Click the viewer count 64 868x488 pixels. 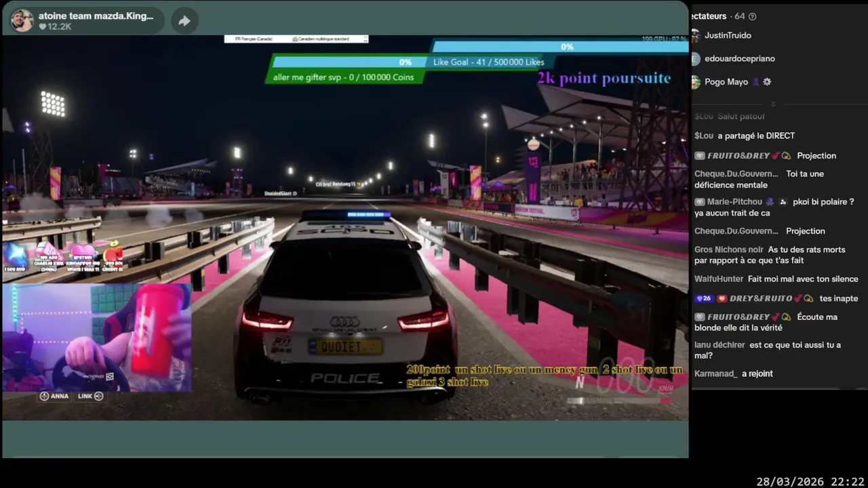[x=739, y=16]
